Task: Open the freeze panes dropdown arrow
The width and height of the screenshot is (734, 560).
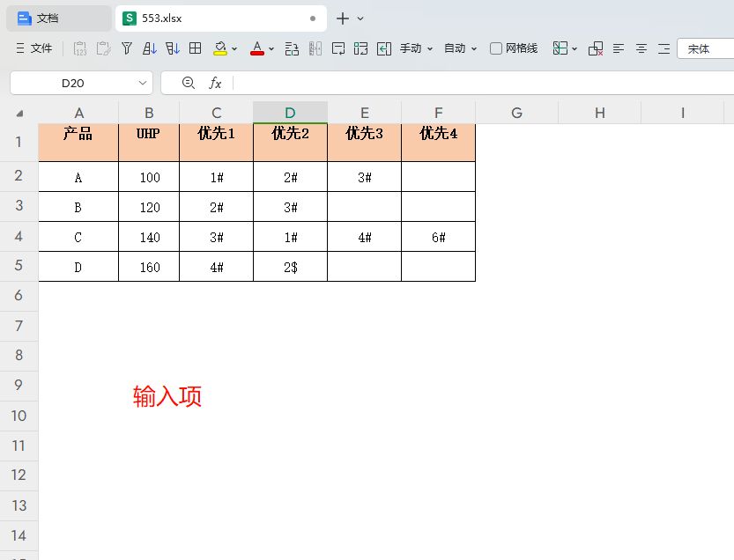Action: tap(575, 48)
